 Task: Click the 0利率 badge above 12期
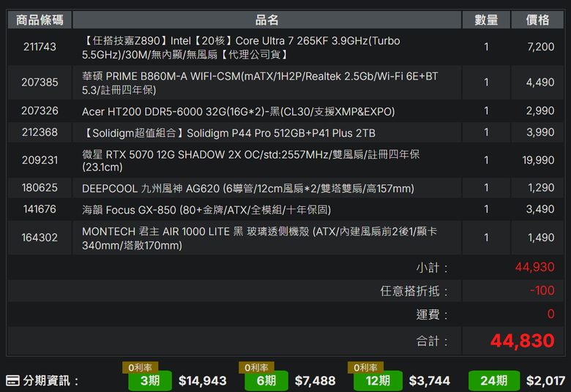point(365,367)
